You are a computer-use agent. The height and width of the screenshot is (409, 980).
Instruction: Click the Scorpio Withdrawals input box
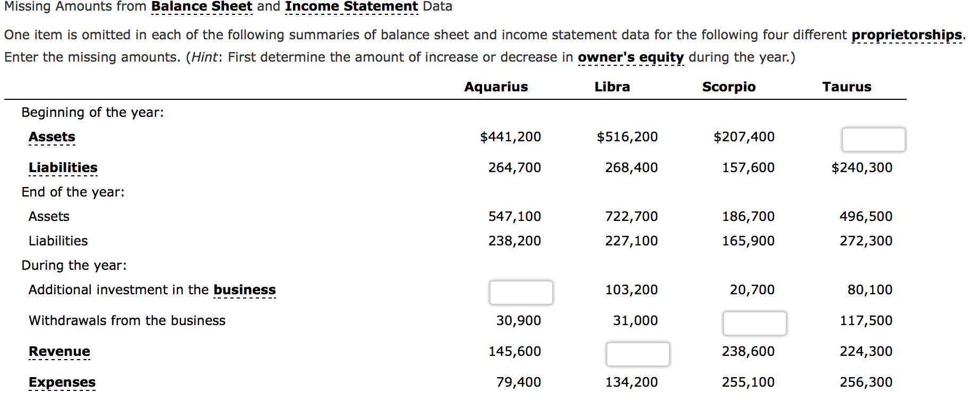(x=754, y=323)
